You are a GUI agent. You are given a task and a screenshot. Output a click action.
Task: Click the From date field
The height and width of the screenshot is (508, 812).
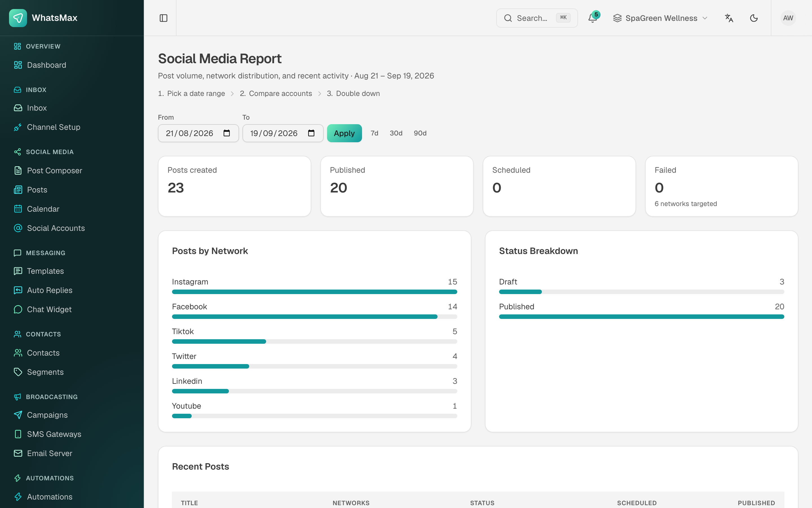(198, 133)
